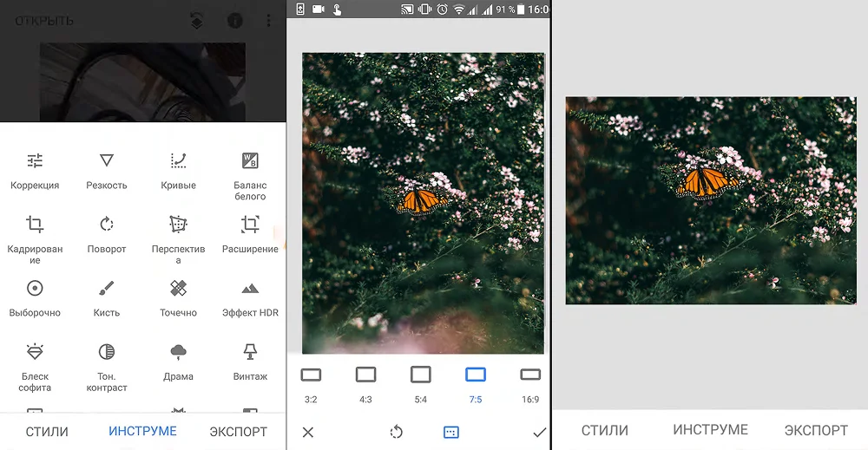Switch to ИНСТРУМЕ tab in left screen
This screenshot has width=868, height=450.
point(143,431)
